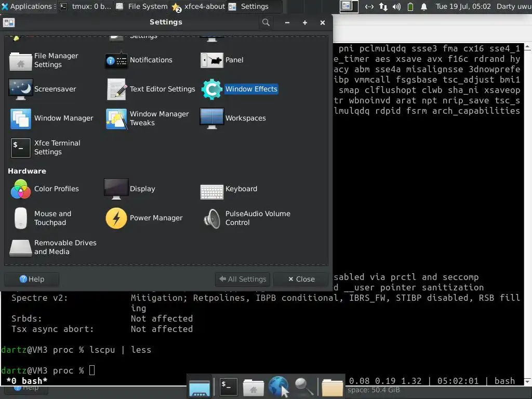Open Window Effects settings
The image size is (532, 399).
240,89
